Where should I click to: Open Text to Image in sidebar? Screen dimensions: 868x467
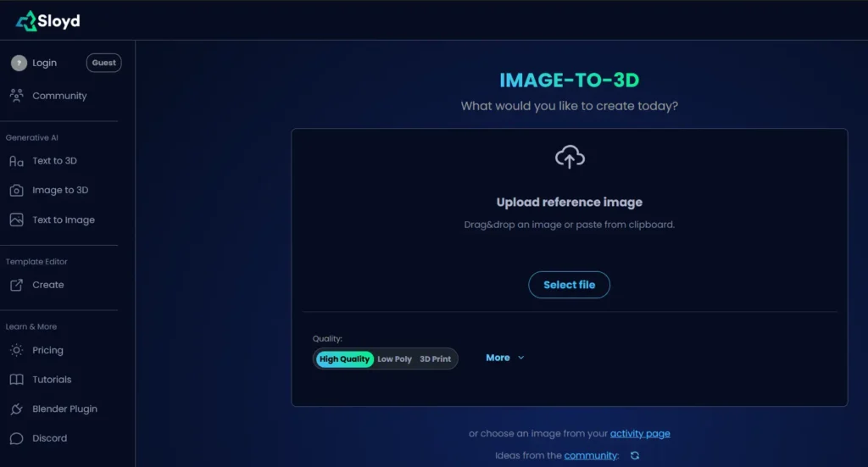63,220
